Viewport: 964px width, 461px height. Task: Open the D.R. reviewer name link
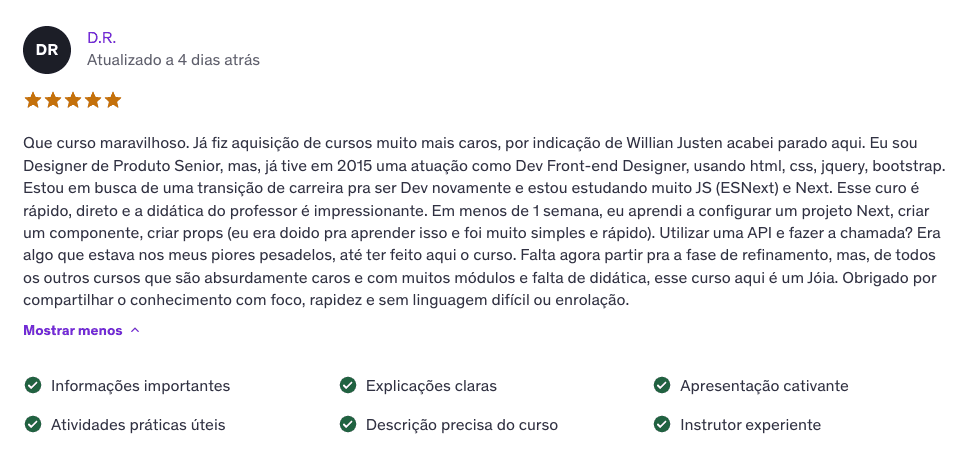[x=101, y=37]
